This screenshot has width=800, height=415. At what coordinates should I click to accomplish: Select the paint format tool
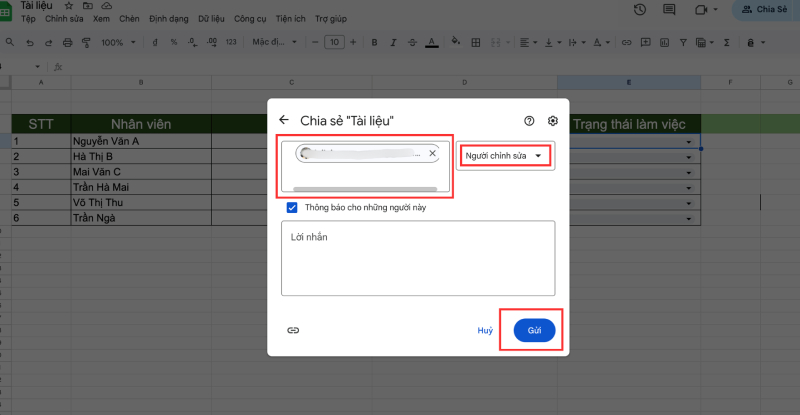click(x=86, y=43)
